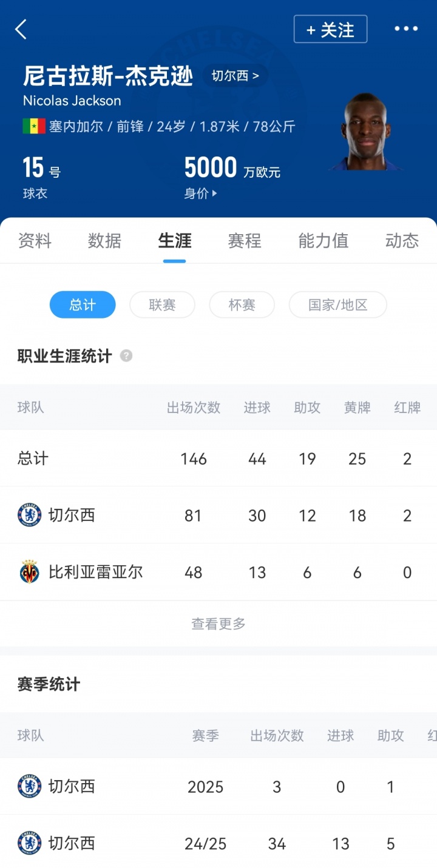Image resolution: width=437 pixels, height=868 pixels.
Task: Tap Chelsea crest in career totals row
Action: (x=29, y=516)
